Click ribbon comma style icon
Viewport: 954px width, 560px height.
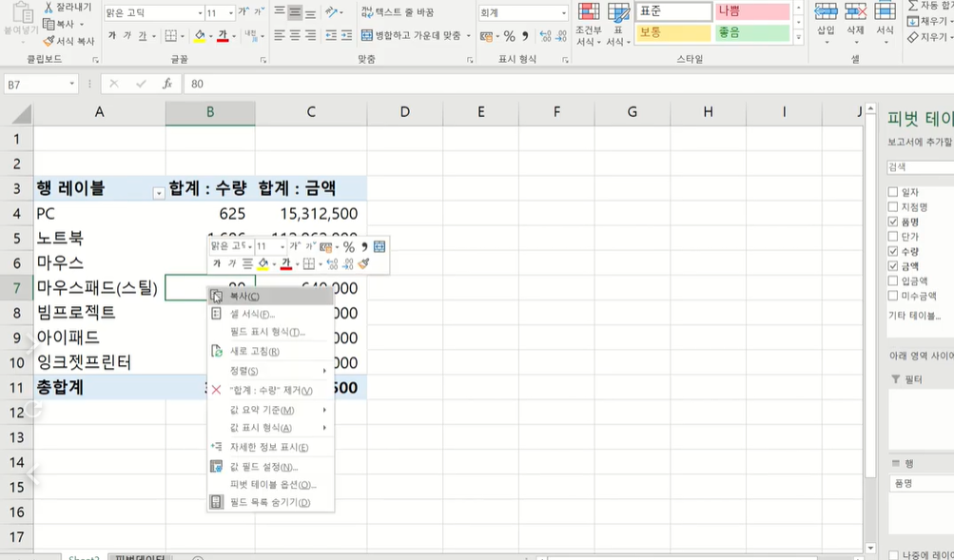525,36
